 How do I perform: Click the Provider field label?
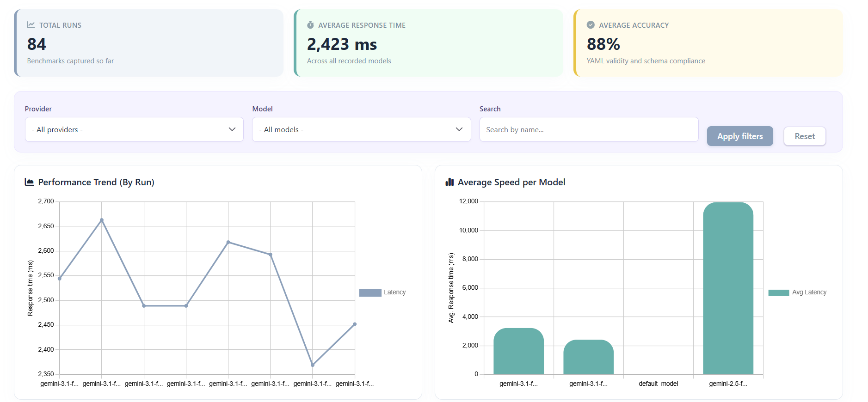pyautogui.click(x=38, y=109)
